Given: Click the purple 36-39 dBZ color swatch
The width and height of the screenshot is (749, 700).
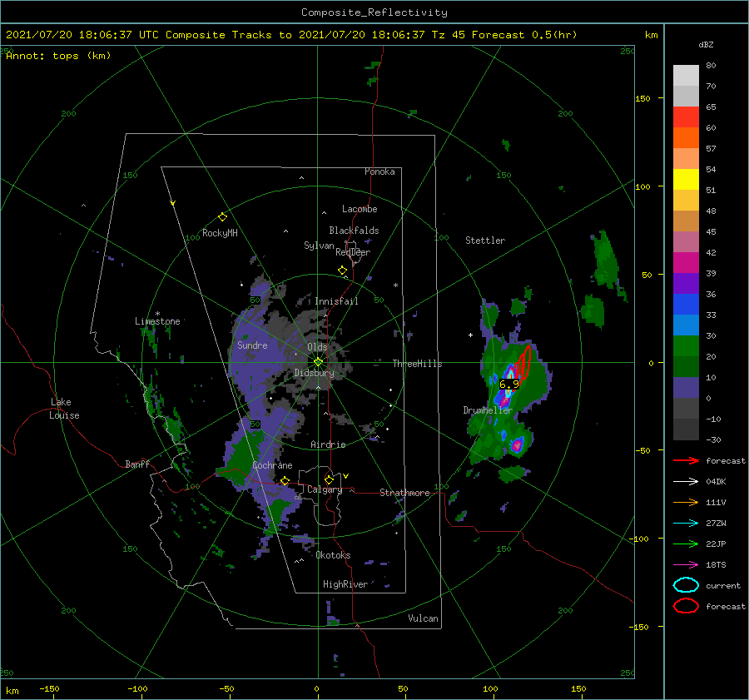Looking at the screenshot, I should pyautogui.click(x=686, y=283).
